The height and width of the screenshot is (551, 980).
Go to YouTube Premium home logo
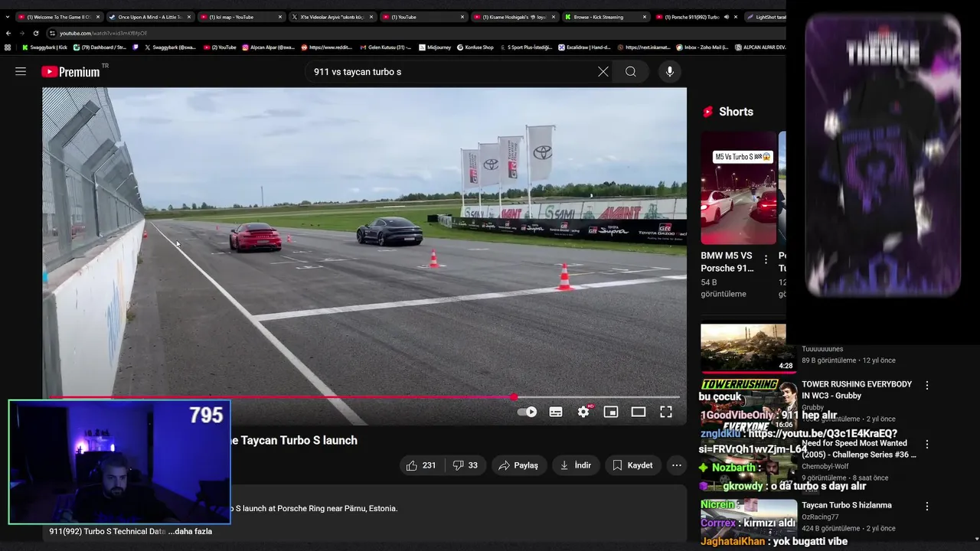coord(70,71)
